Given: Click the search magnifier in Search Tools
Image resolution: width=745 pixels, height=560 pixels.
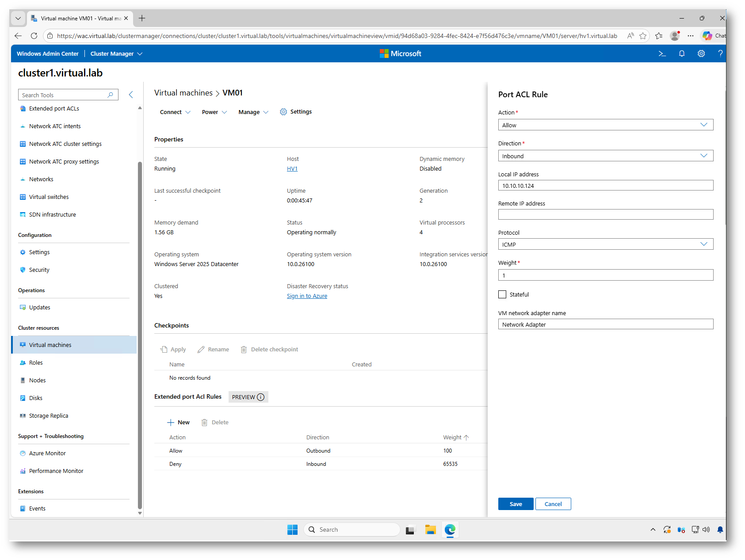Looking at the screenshot, I should click(x=111, y=95).
